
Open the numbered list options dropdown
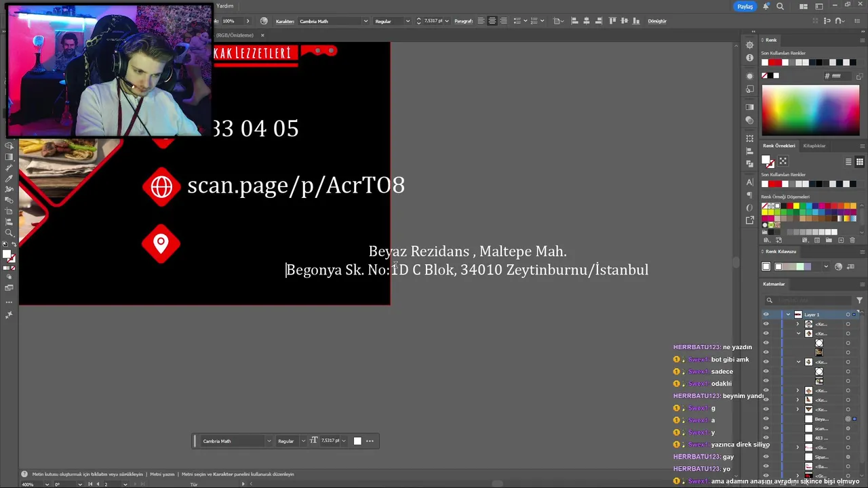click(543, 21)
